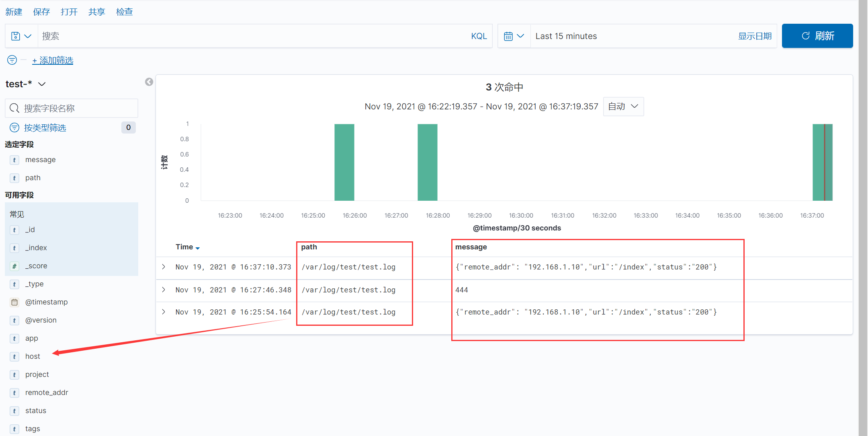Screen dimensions: 868x436
Task: Click 打开 in the top menu
Action: pos(69,12)
